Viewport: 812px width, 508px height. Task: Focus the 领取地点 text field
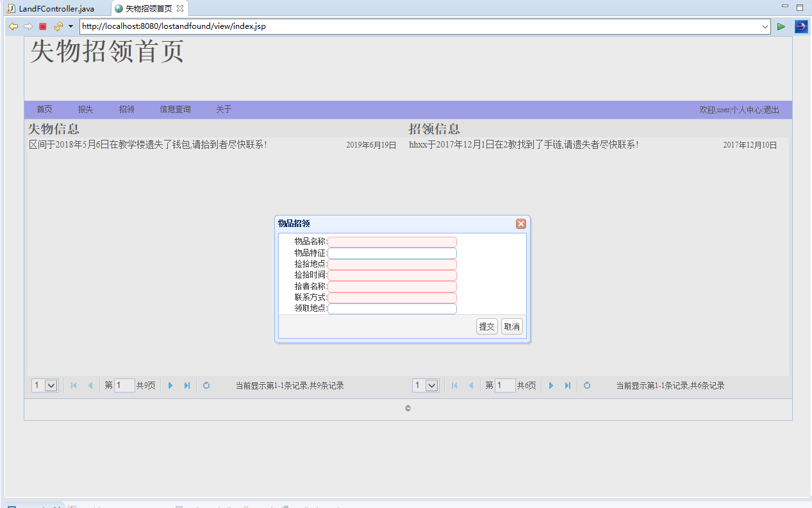click(x=392, y=309)
